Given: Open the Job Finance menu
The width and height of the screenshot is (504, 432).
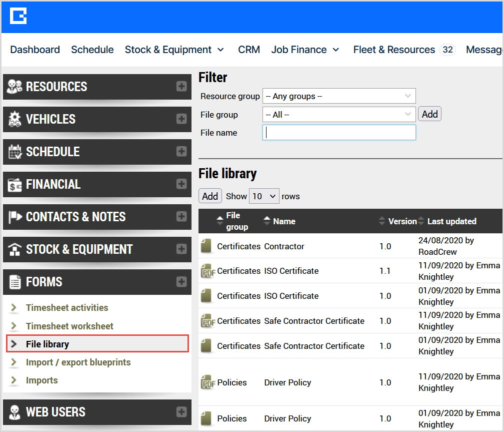Looking at the screenshot, I should [305, 50].
